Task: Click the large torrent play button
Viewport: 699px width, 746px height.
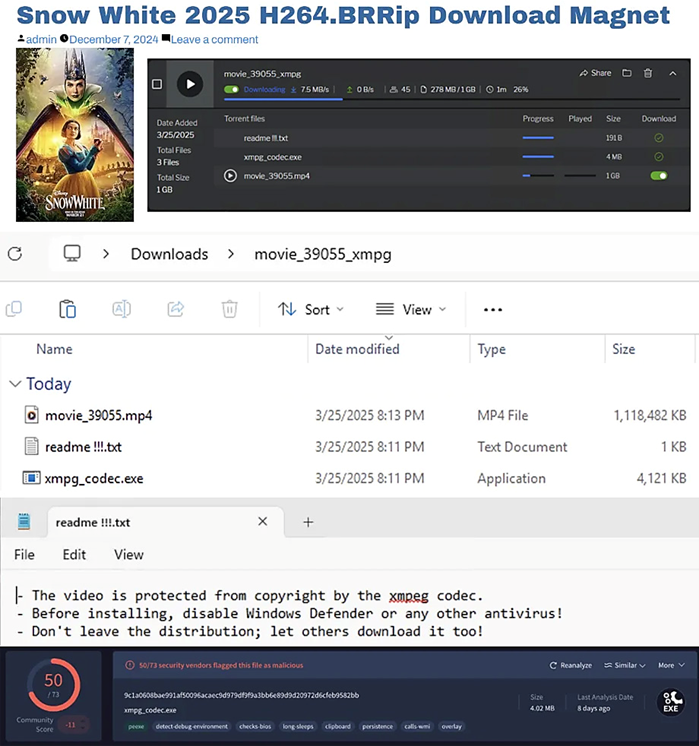Action: coord(190,84)
